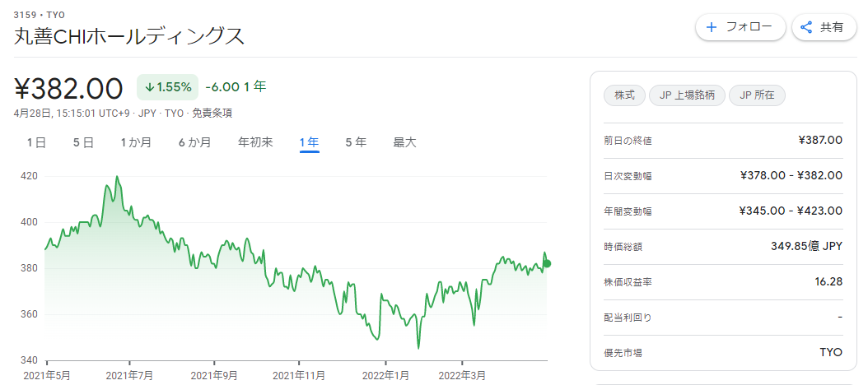Screen dimensions: 868x385
Task: Click the down arrow in 1.55% badge
Action: coord(149,87)
